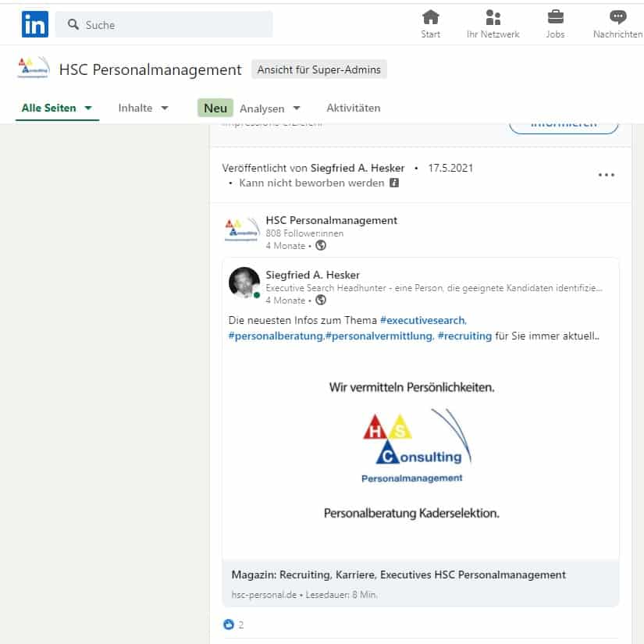Open HSC Personalmanagement post author name

click(332, 221)
